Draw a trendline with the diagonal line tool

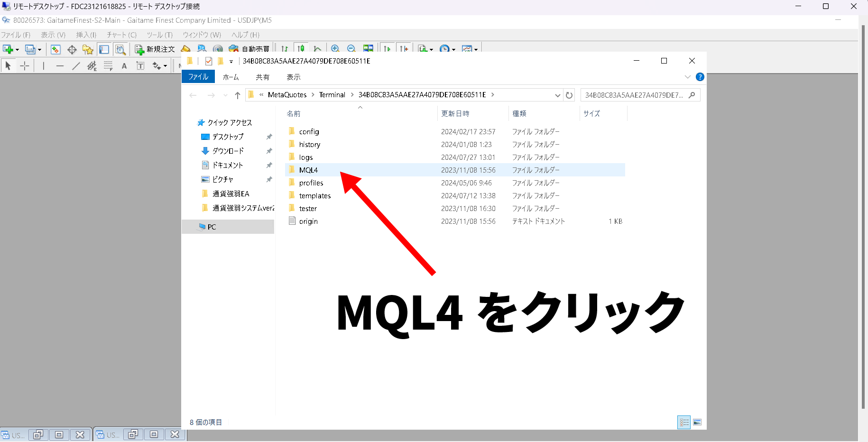click(x=76, y=66)
